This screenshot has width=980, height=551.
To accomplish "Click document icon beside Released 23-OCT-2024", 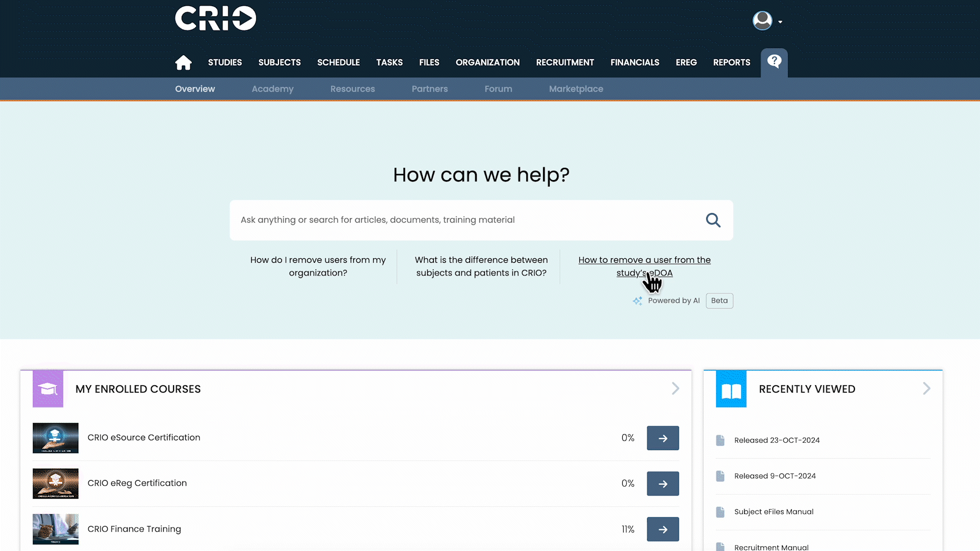I will pos(720,440).
